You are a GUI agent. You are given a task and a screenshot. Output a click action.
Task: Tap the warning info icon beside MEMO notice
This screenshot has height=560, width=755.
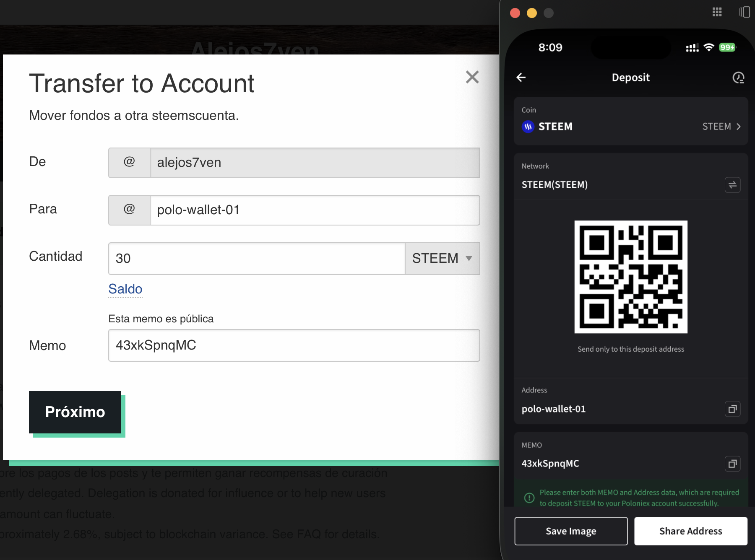click(529, 498)
